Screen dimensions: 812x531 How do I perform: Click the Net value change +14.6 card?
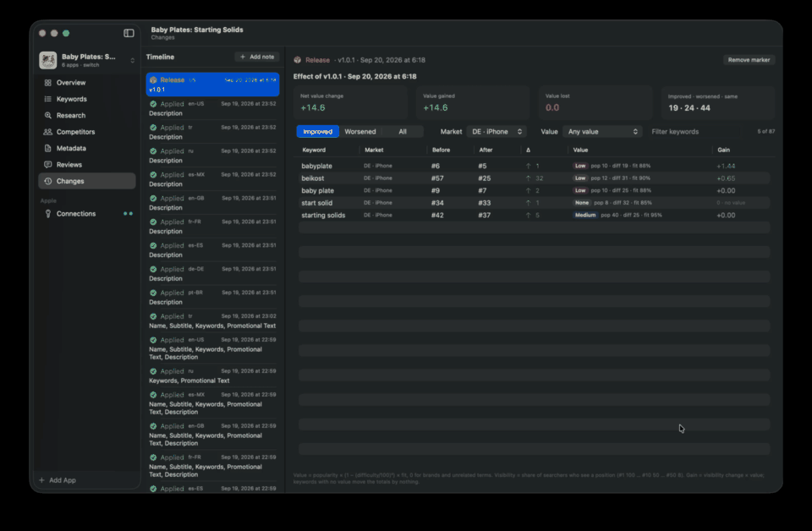350,102
